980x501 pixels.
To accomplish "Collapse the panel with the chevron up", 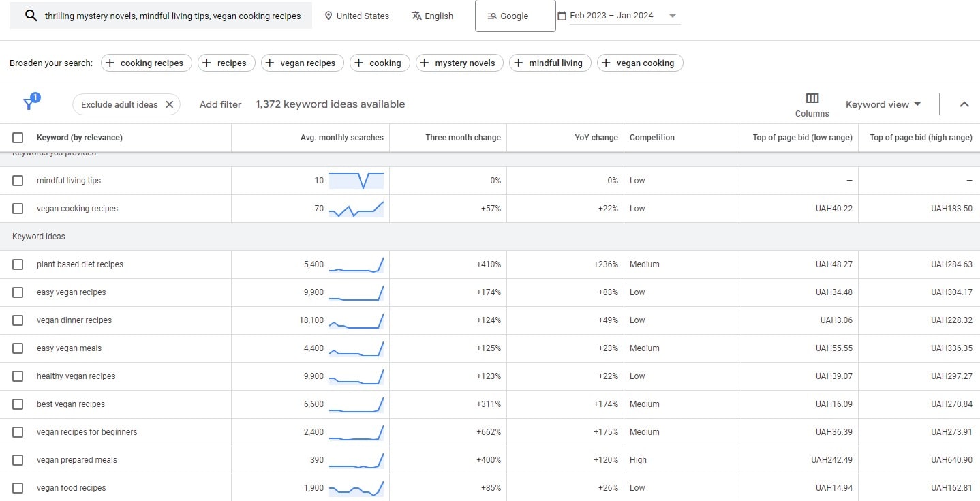I will [x=964, y=104].
